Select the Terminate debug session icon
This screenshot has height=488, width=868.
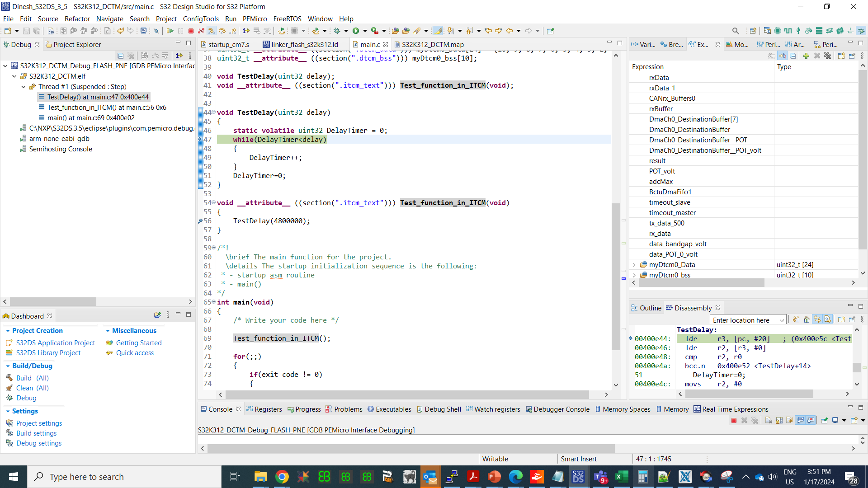(192, 30)
